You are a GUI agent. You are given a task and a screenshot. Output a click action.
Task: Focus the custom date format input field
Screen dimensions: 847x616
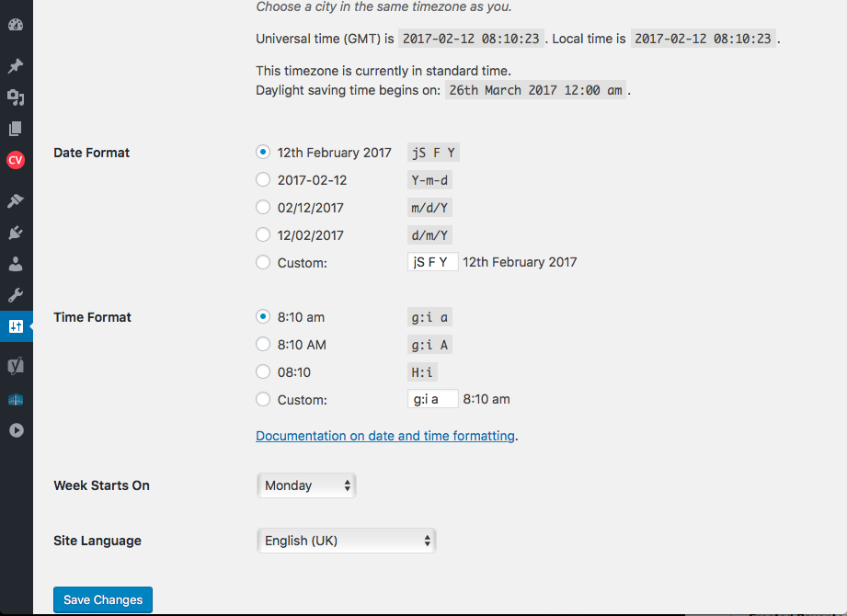[432, 262]
